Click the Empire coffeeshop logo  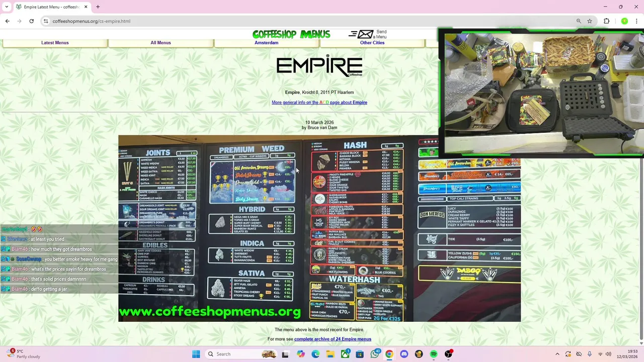319,66
